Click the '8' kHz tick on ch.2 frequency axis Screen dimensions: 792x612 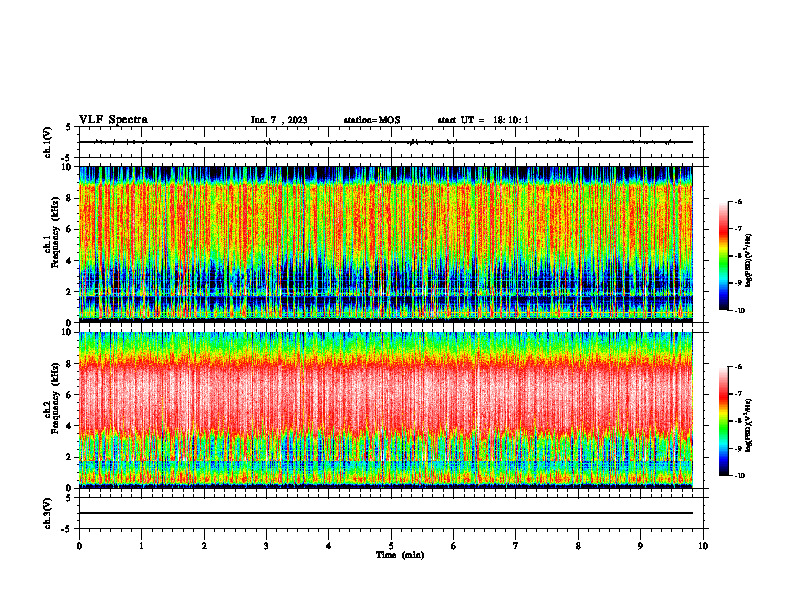click(71, 364)
